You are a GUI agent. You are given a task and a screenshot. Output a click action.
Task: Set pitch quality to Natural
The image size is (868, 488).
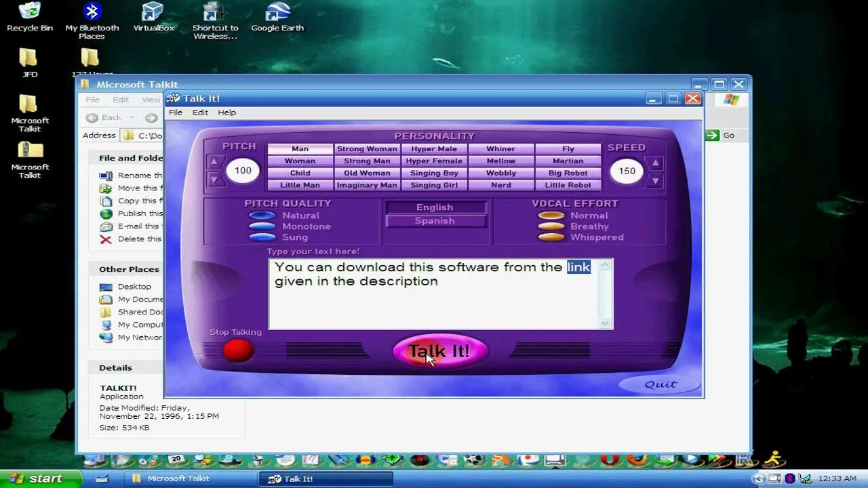click(262, 216)
